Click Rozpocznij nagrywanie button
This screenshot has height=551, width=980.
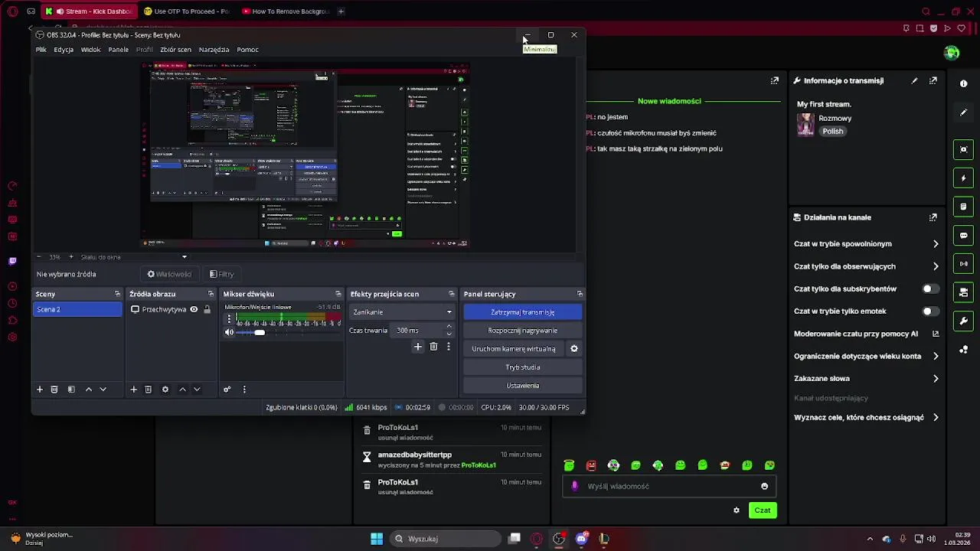[523, 331]
